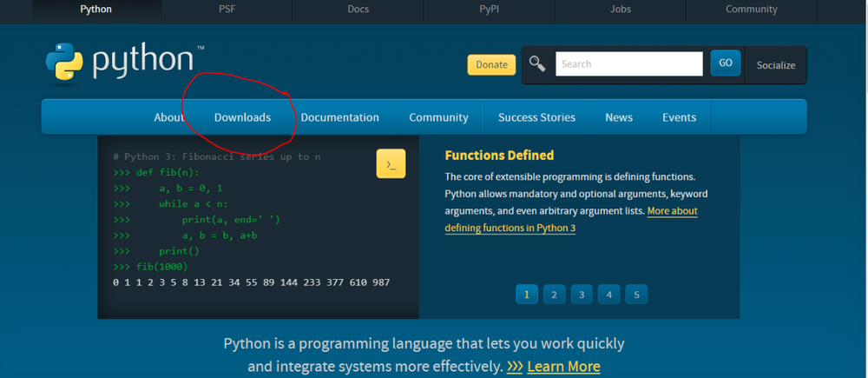
Task: Open the Success Stories menu
Action: (536, 117)
